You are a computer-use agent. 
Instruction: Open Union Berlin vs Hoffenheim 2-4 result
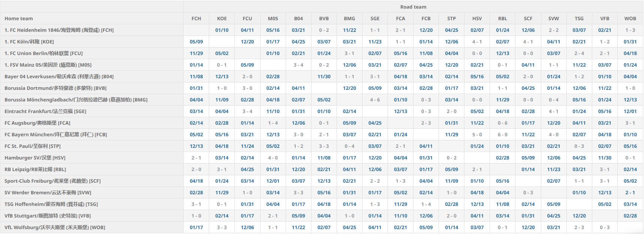(x=579, y=53)
